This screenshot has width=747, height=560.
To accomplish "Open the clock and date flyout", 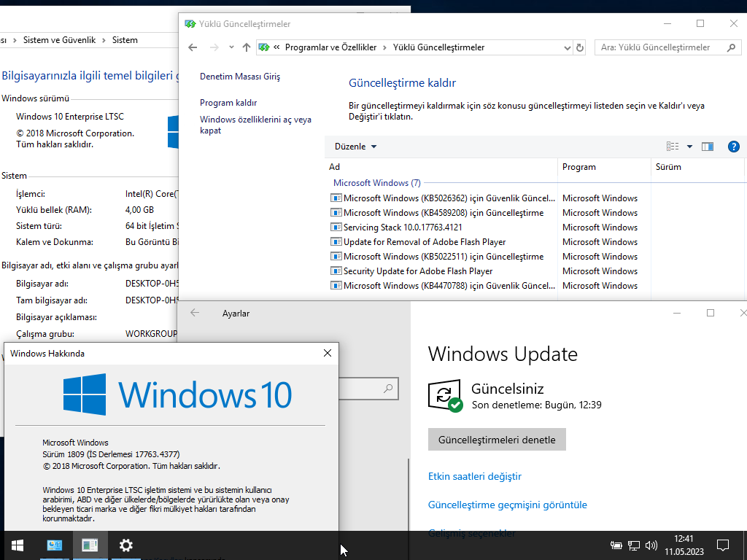I will [x=684, y=545].
